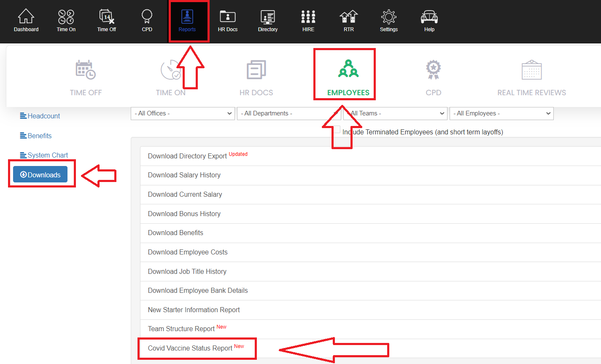Expand the All Employees dropdown
The height and width of the screenshot is (364, 601).
(x=501, y=113)
